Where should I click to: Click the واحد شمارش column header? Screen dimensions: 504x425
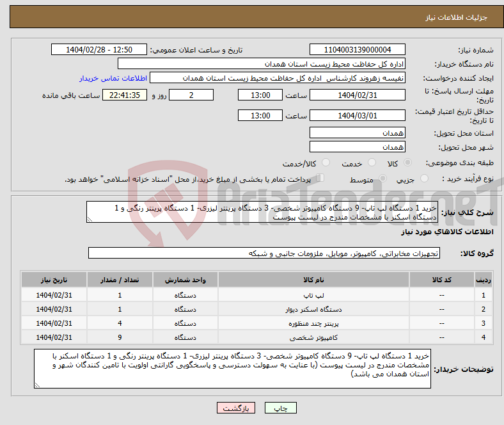185,280
